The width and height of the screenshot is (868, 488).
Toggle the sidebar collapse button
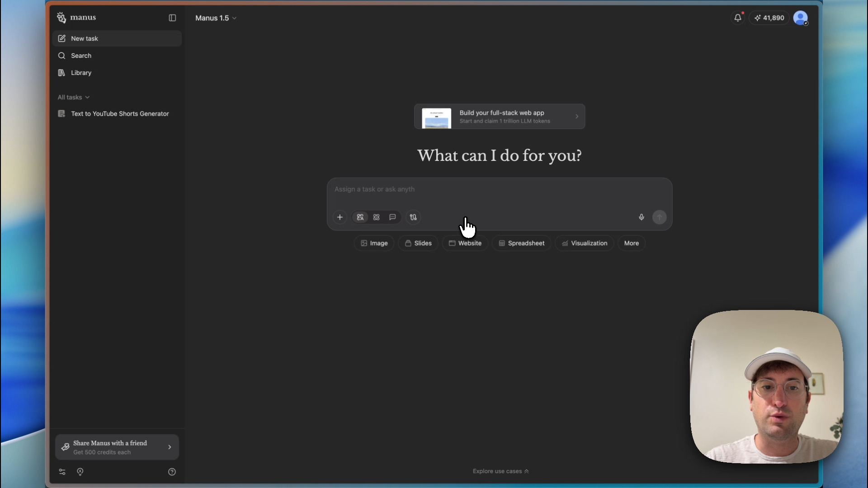172,18
